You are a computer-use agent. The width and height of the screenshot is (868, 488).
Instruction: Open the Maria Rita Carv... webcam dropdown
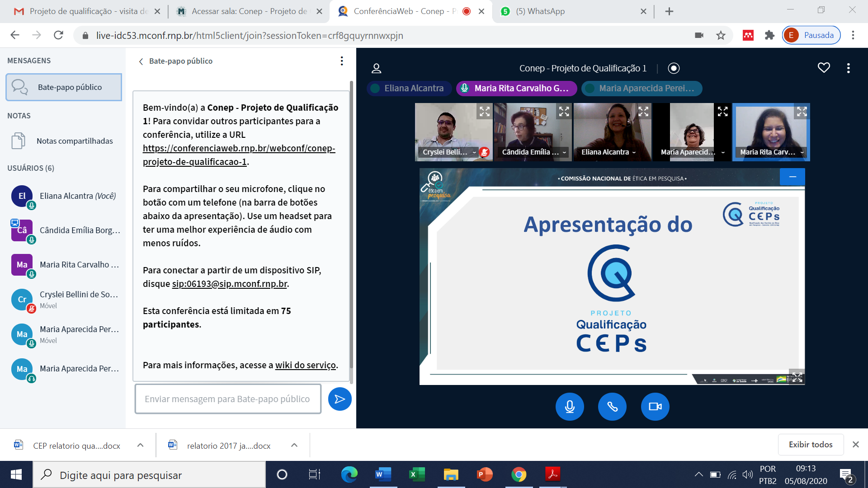[772, 152]
